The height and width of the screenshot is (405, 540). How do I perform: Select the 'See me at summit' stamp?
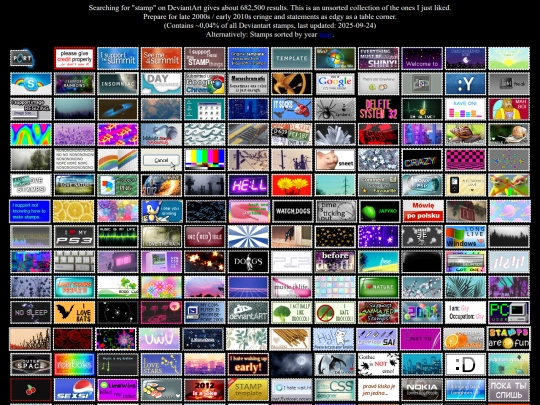161,59
